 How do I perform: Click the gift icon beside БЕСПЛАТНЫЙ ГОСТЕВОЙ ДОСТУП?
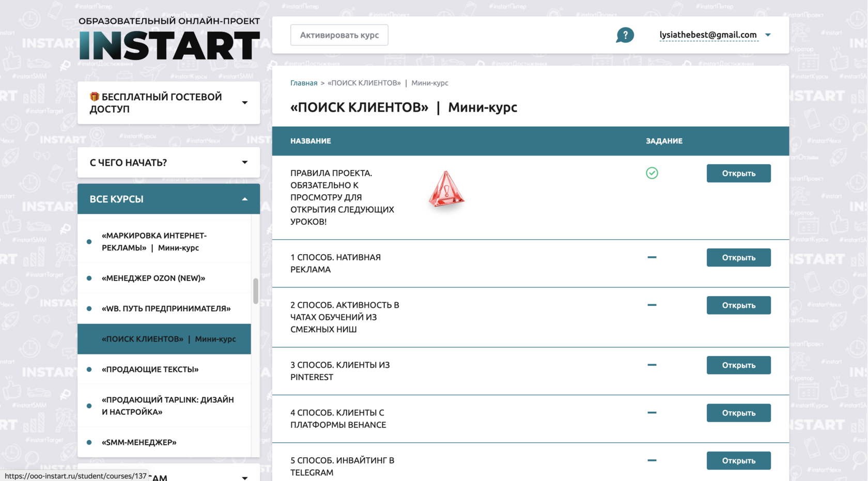[95, 97]
